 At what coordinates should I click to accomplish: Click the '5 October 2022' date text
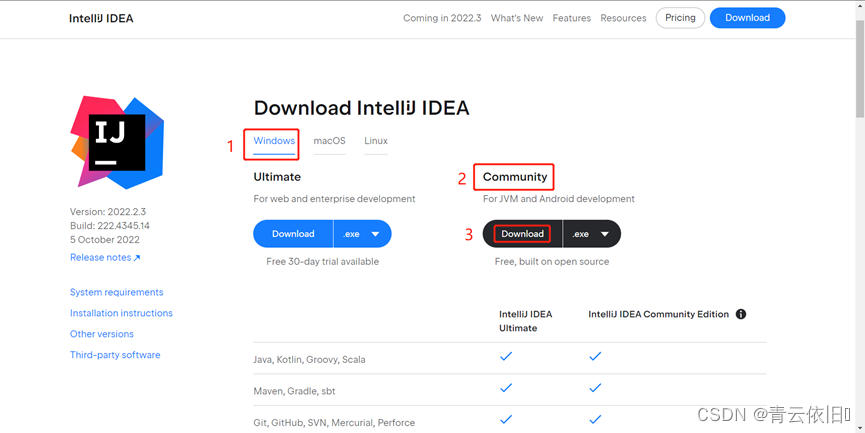coord(105,239)
